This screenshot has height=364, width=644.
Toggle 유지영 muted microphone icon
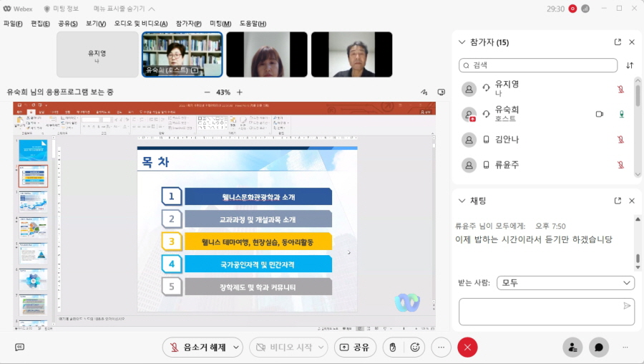[620, 89]
